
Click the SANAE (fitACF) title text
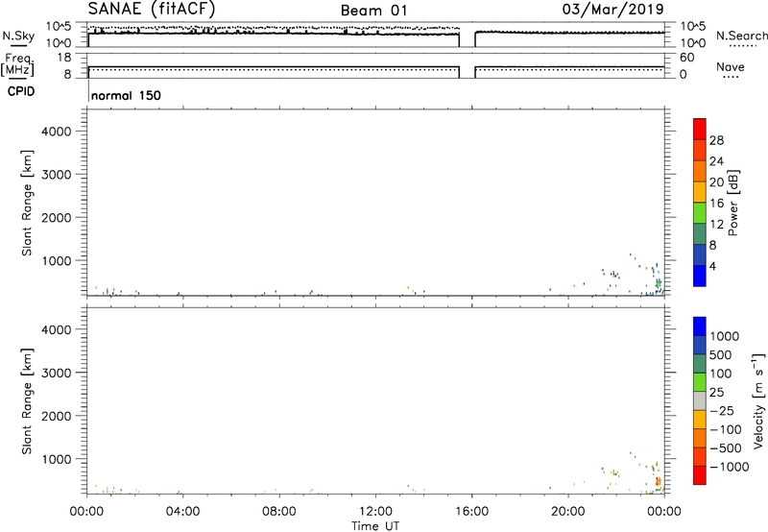pyautogui.click(x=152, y=9)
